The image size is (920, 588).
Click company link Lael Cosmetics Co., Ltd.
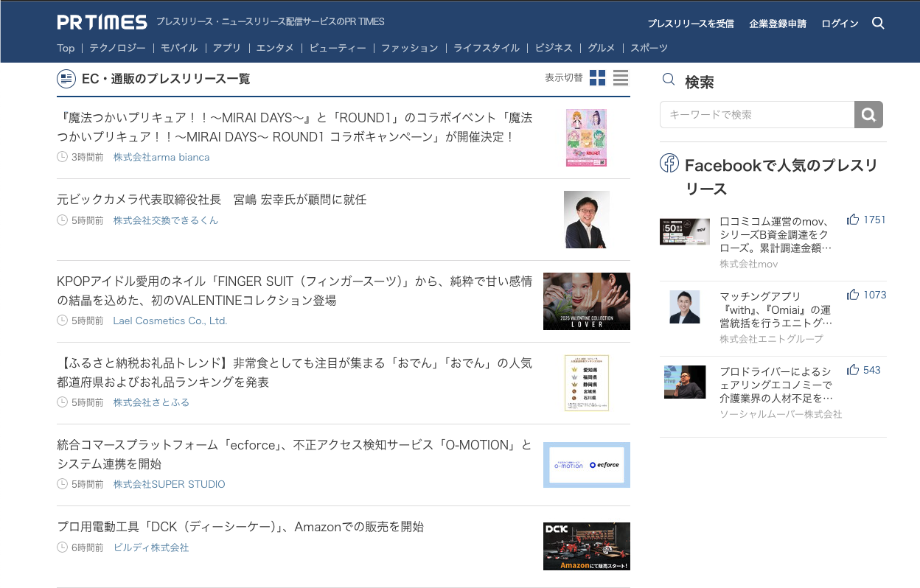pos(170,321)
